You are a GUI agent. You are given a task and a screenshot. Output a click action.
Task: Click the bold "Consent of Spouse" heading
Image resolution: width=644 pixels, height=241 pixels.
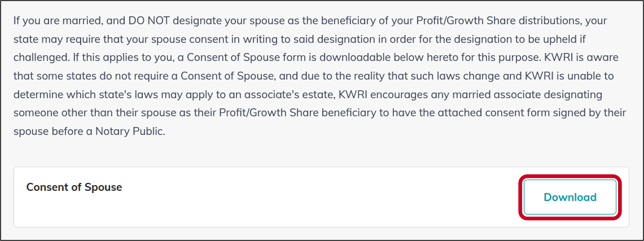74,187
